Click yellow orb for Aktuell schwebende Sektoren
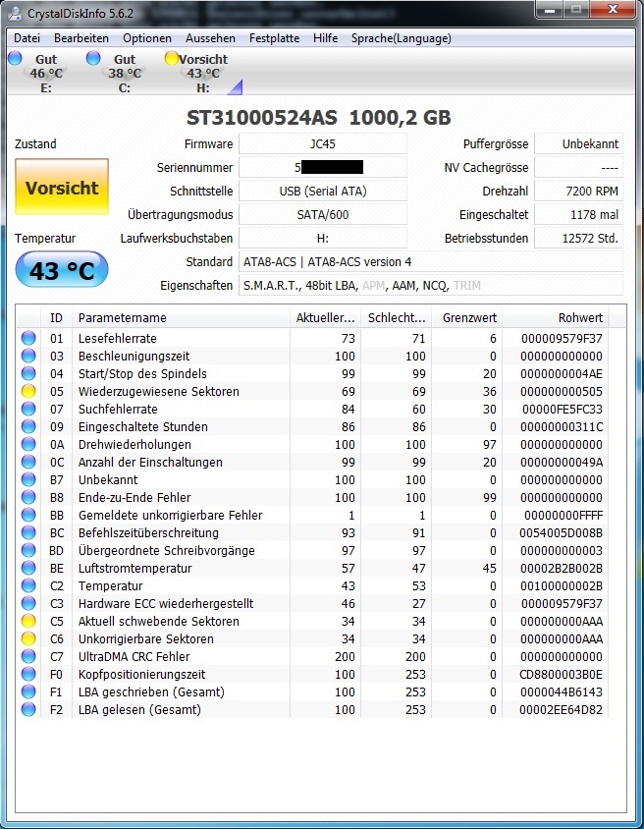Screen dimensions: 644x829 coord(28,621)
